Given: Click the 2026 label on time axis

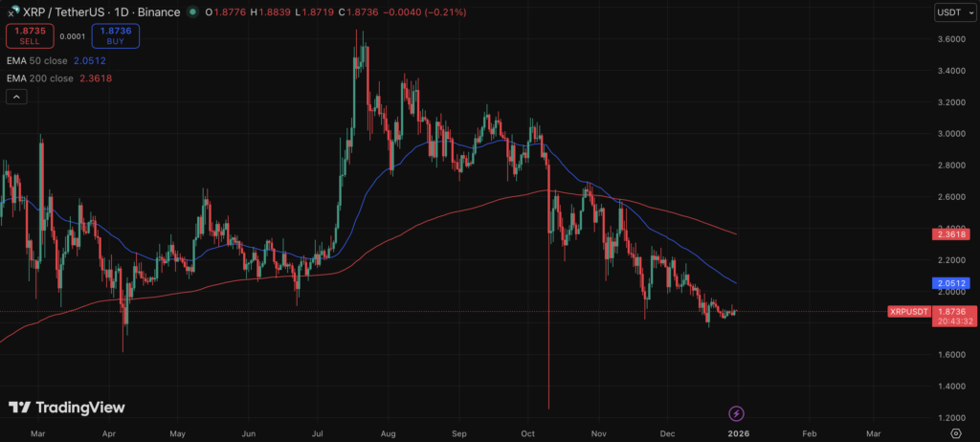Looking at the screenshot, I should (x=737, y=433).
